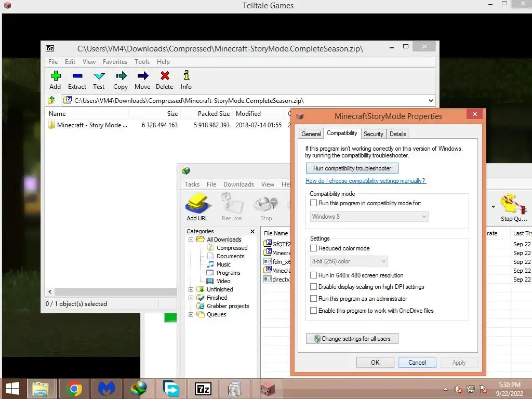Viewport: 532px width, 399px height.
Task: Enable Run in 640 x 480 resolution
Action: tap(313, 275)
